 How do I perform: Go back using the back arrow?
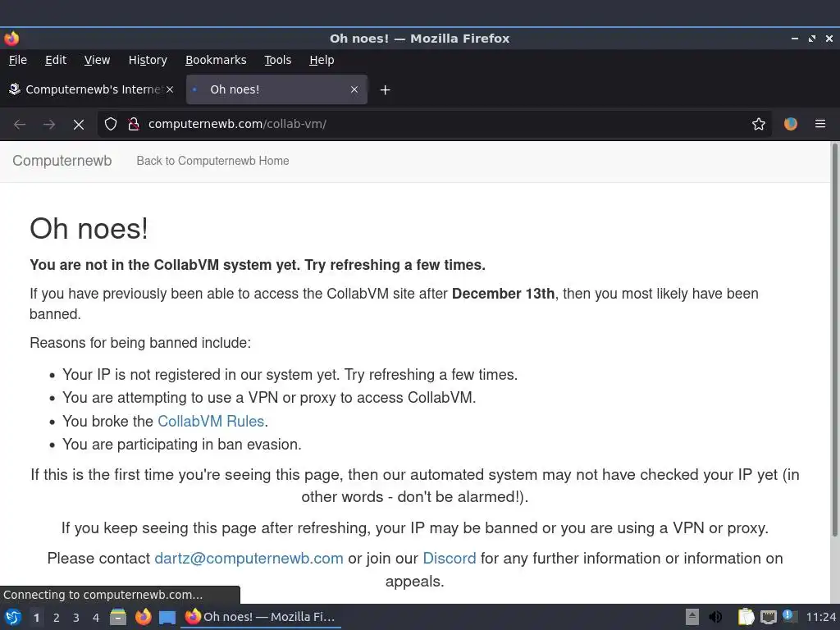click(20, 125)
